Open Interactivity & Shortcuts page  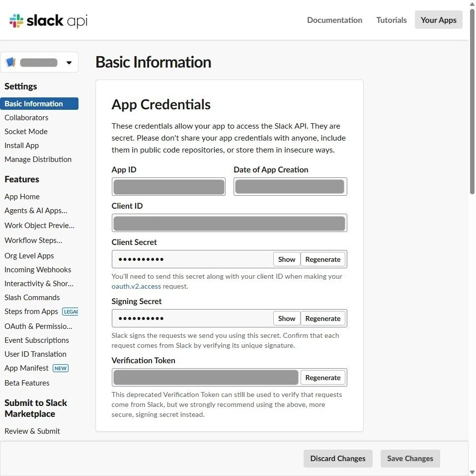point(39,284)
